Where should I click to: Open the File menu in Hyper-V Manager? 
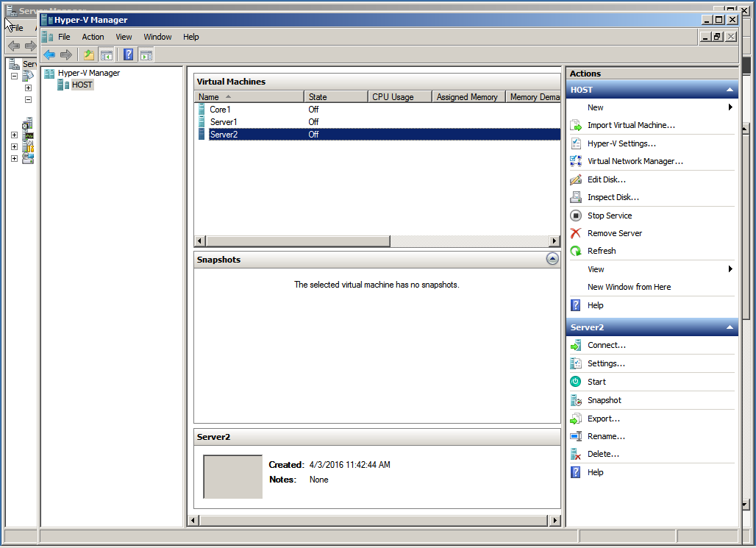(x=64, y=37)
